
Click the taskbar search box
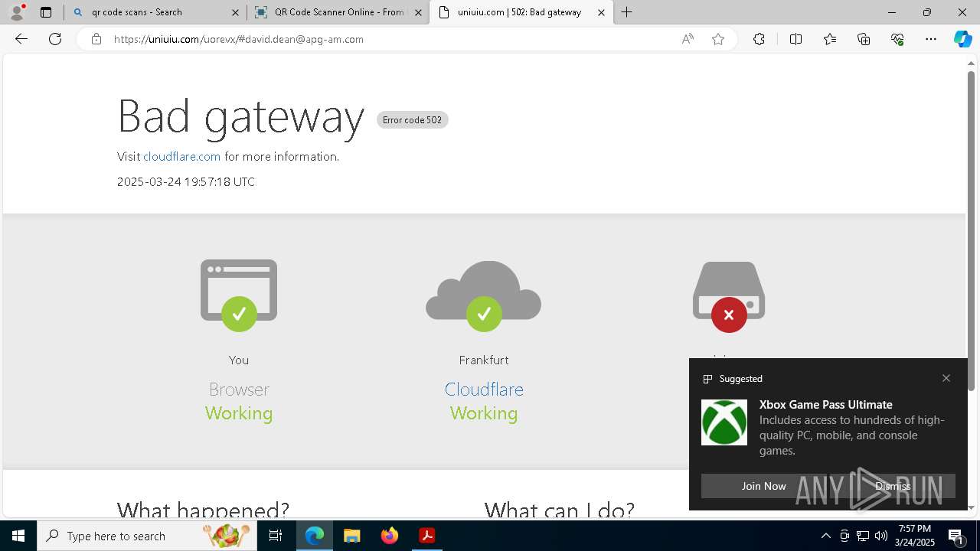pyautogui.click(x=147, y=536)
